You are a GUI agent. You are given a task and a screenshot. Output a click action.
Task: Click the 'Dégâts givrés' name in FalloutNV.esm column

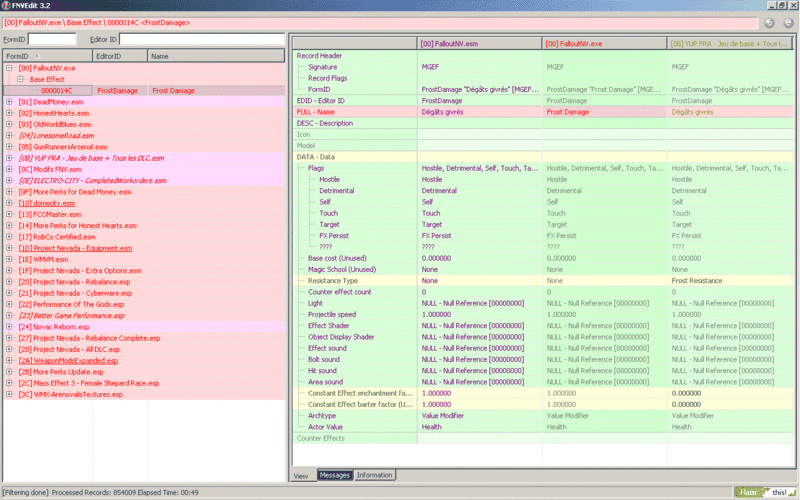point(442,112)
